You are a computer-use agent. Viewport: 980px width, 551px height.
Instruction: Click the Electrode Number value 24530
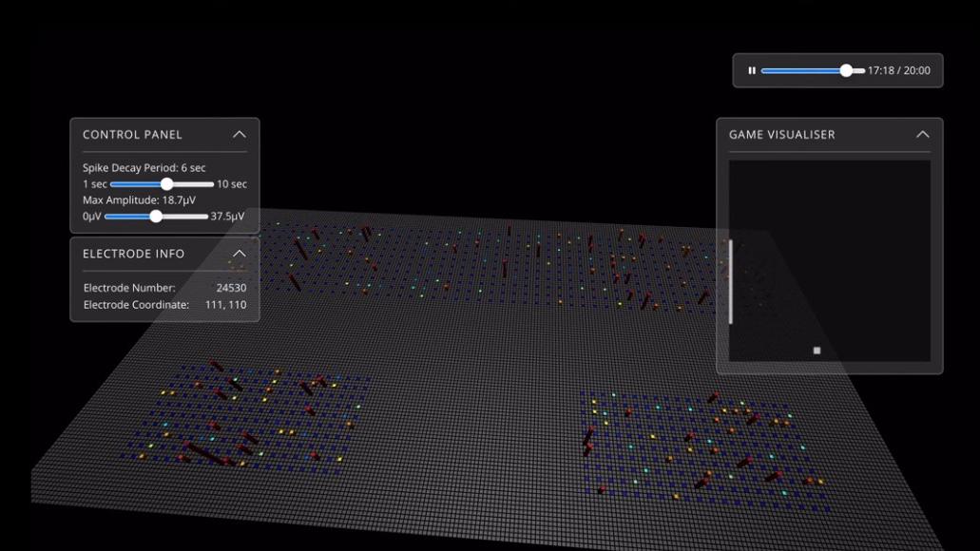[231, 288]
